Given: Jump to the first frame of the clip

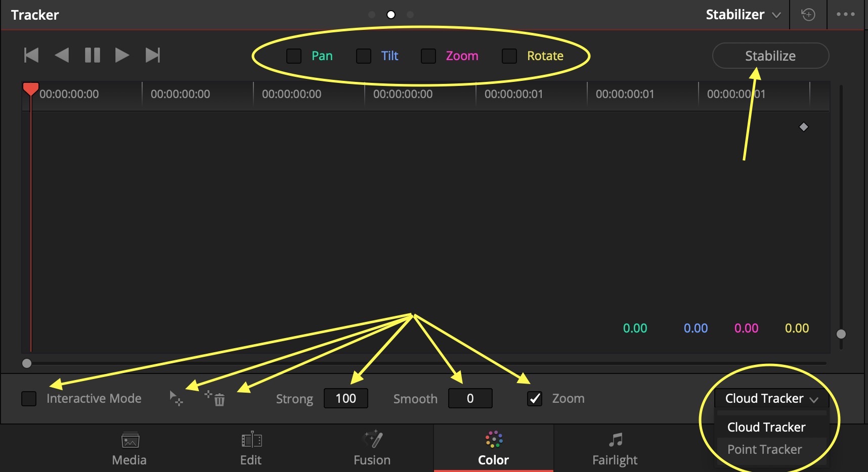Looking at the screenshot, I should click(x=31, y=56).
